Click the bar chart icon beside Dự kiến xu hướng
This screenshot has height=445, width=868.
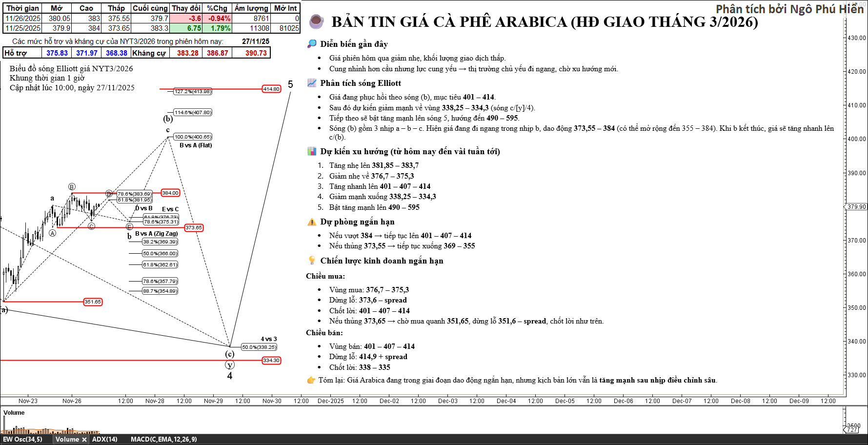pos(312,151)
